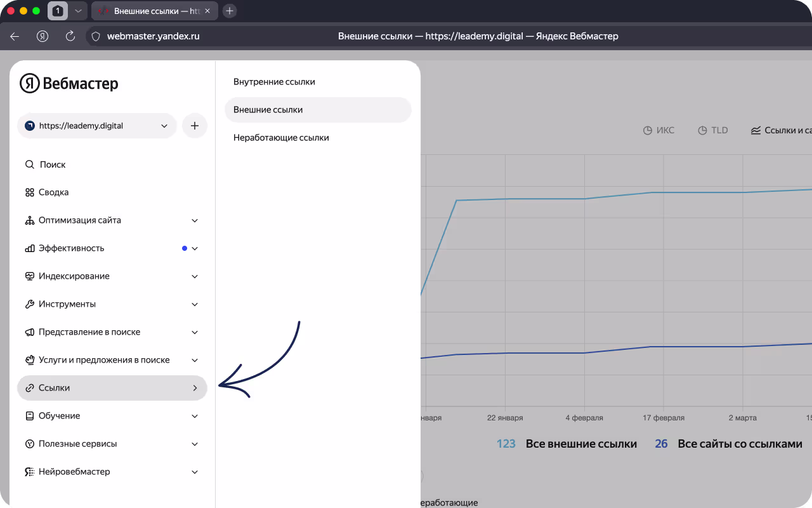Click the Yandex Я browser button
Screen dimensions: 812x508
[x=43, y=36]
